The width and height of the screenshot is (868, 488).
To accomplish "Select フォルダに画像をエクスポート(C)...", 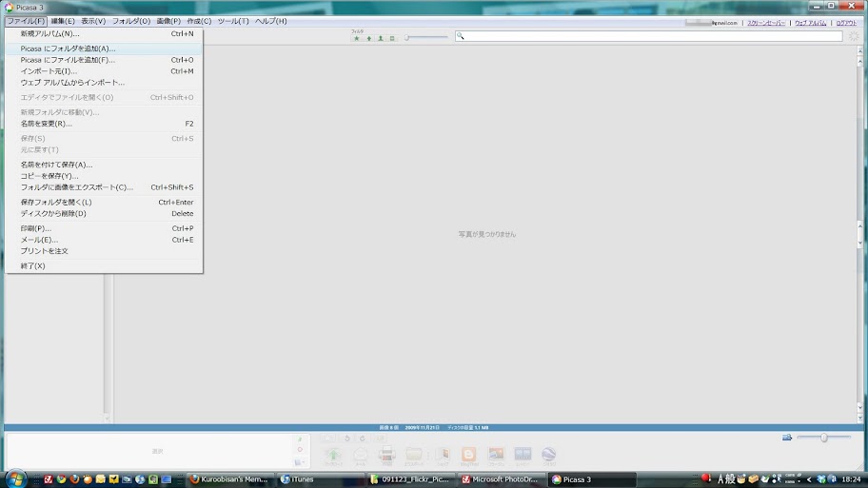I will [104, 187].
